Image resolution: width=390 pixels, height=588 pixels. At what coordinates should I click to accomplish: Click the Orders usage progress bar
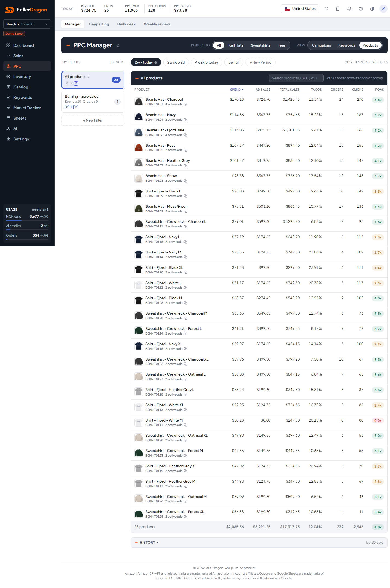click(27, 239)
